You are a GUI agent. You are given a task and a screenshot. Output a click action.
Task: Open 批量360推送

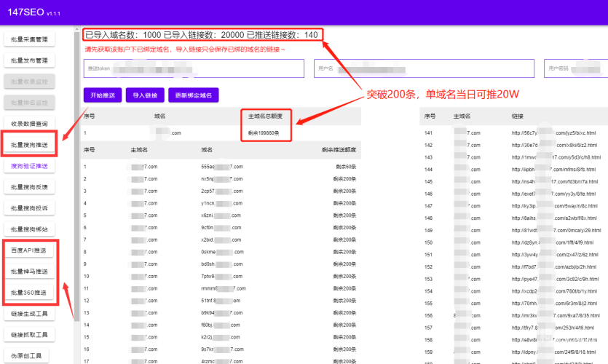pyautogui.click(x=29, y=293)
